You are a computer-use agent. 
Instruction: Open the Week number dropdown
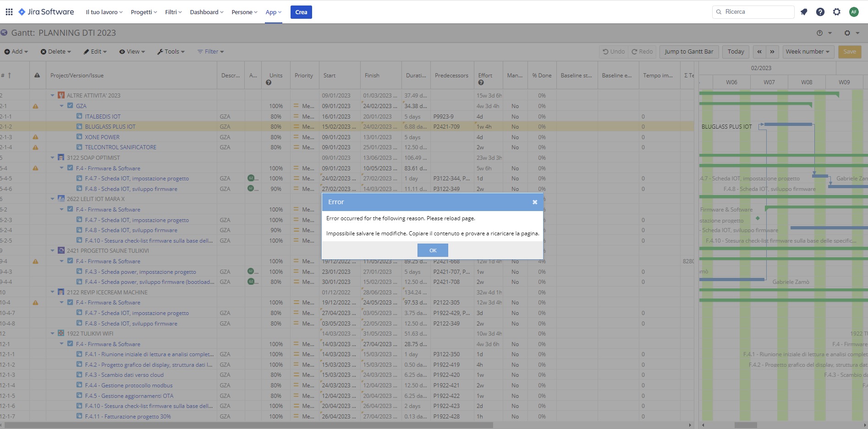(808, 51)
